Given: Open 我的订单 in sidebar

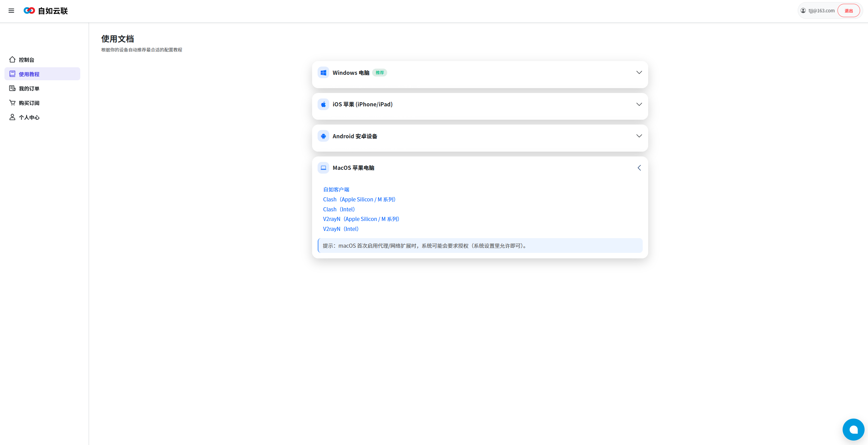Looking at the screenshot, I should 29,89.
